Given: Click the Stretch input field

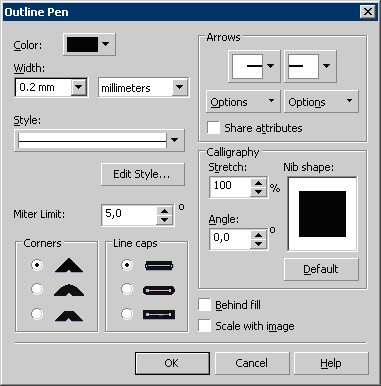Looking at the screenshot, I should (231, 187).
